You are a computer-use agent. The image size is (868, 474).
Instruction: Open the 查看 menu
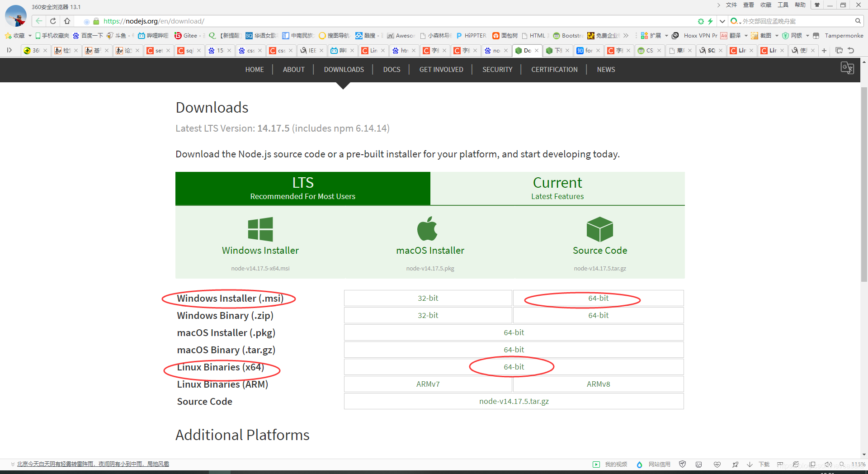[749, 5]
